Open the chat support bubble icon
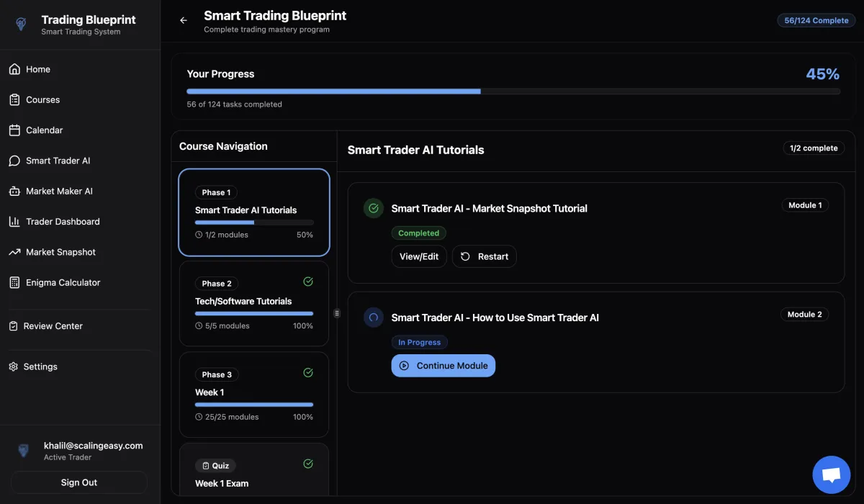The height and width of the screenshot is (504, 864). [x=831, y=474]
